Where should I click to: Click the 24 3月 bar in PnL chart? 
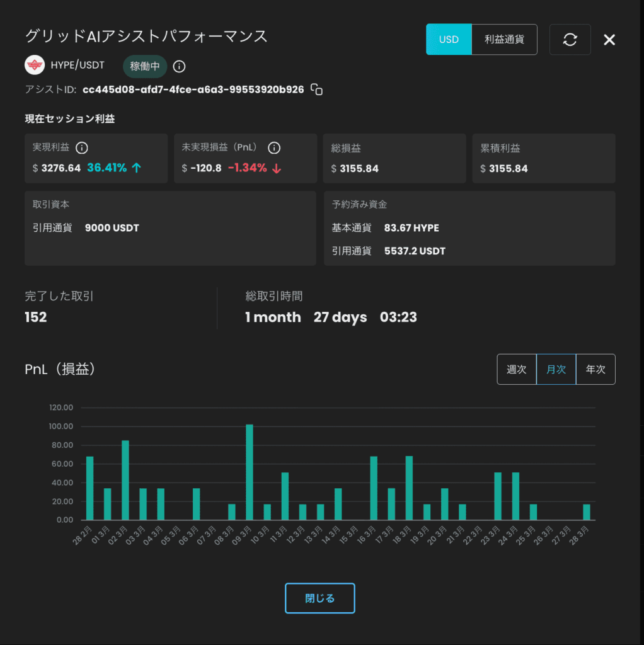coord(515,496)
